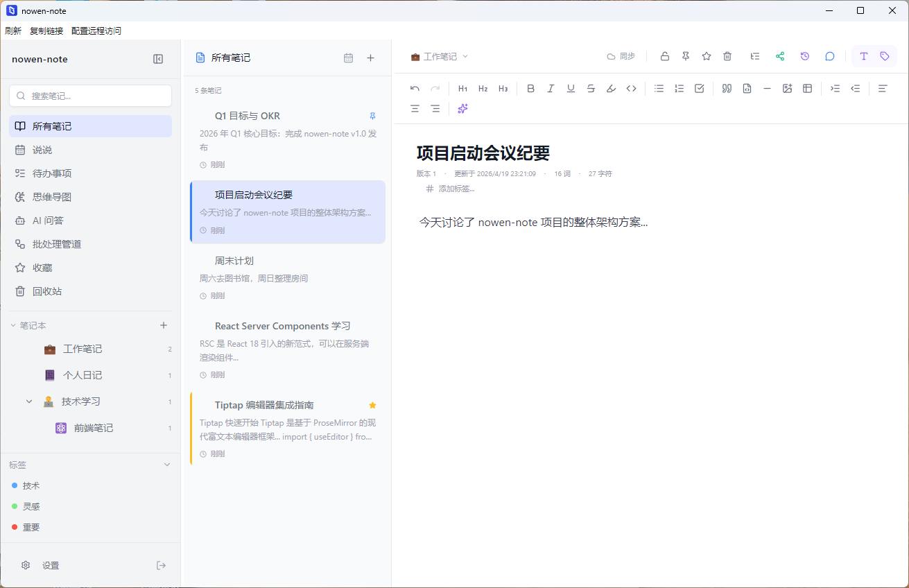Viewport: 909px width, 588px height.
Task: Open the comments bubble icon
Action: tap(830, 56)
